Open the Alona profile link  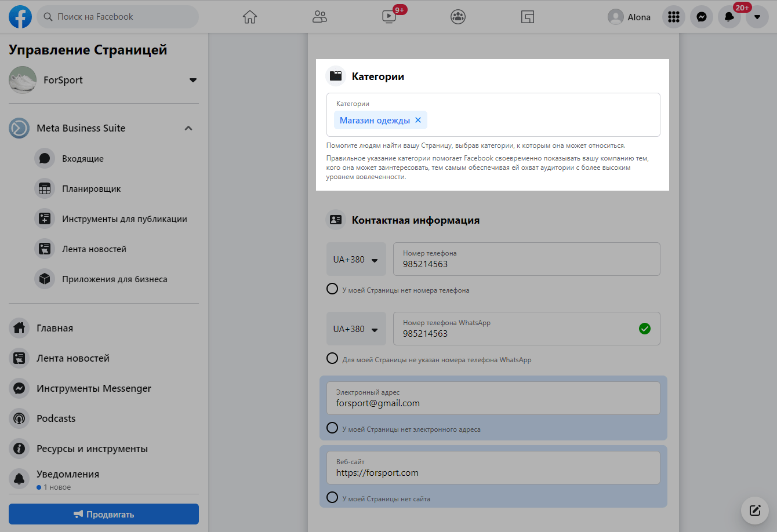[x=629, y=17]
